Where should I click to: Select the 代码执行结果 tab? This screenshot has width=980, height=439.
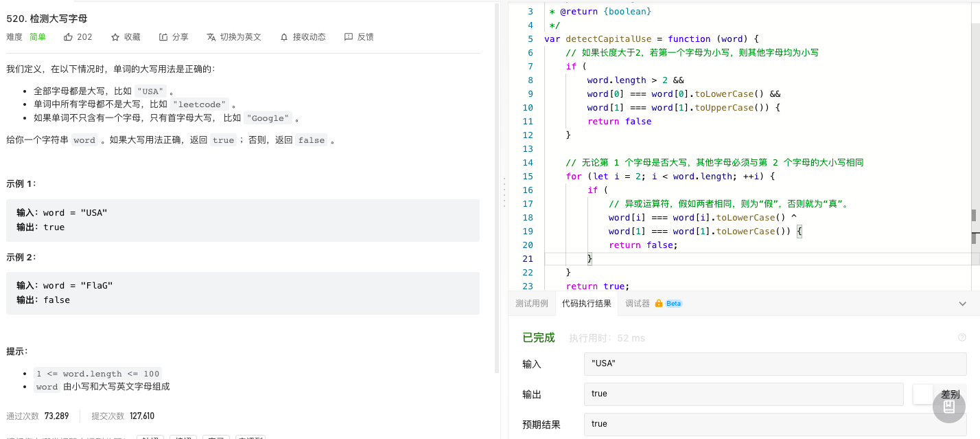tap(586, 303)
